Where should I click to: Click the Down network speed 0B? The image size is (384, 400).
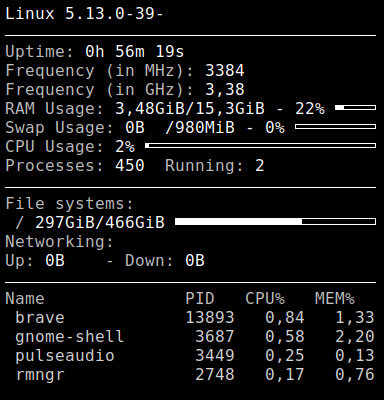click(195, 261)
